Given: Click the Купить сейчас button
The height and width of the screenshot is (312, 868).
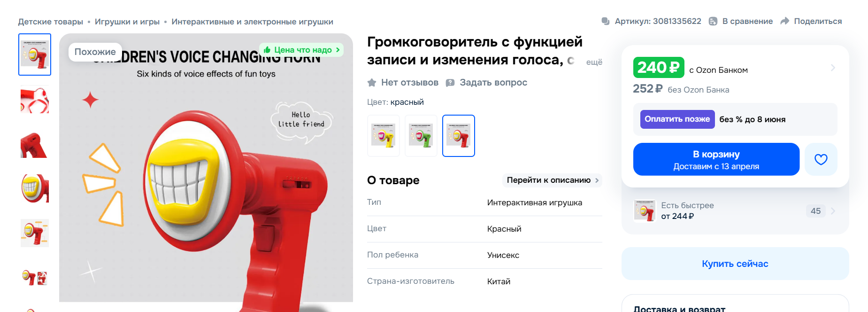Looking at the screenshot, I should click(735, 264).
